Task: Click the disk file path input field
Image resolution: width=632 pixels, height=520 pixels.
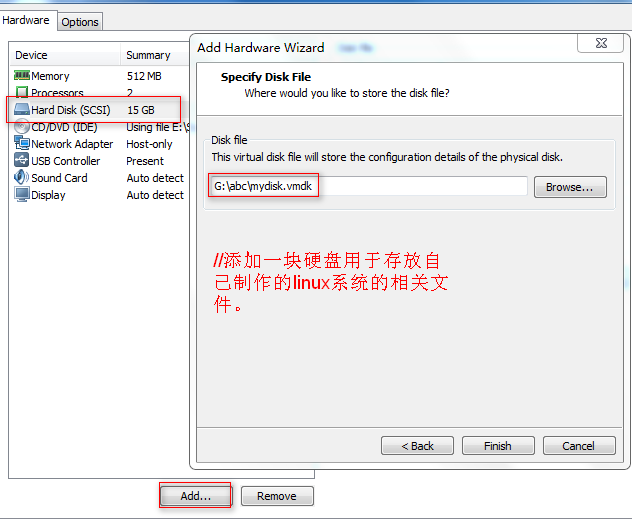Action: [368, 186]
